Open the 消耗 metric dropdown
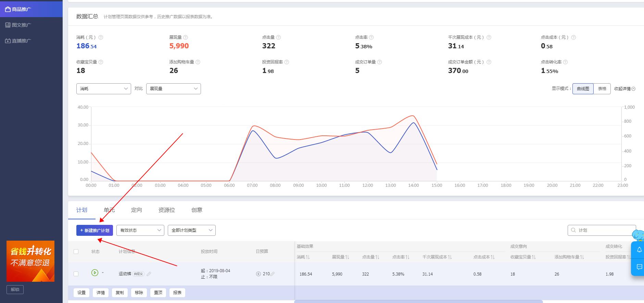This screenshot has height=303, width=644. tap(103, 89)
